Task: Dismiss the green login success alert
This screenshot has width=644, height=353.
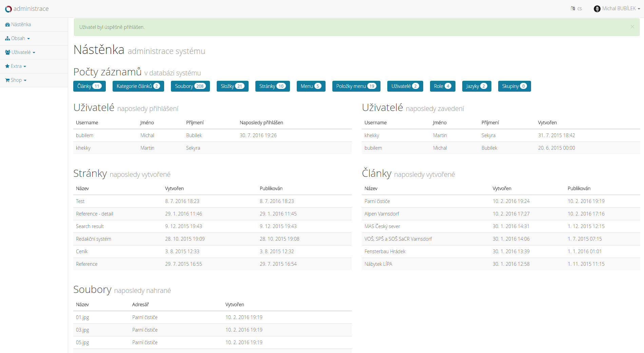Action: point(632,26)
